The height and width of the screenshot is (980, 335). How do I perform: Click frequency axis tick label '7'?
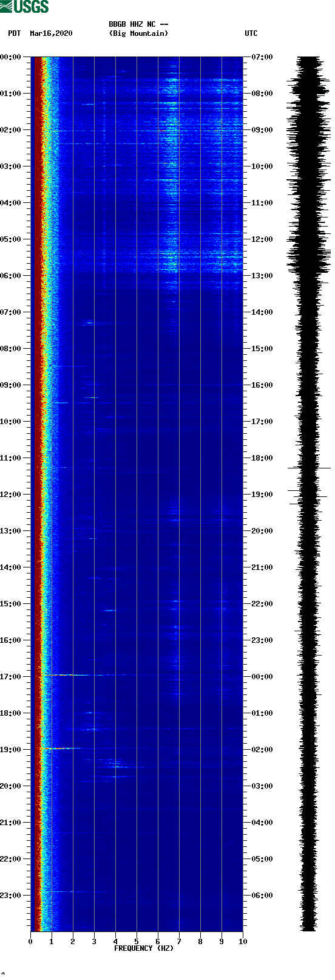(x=179, y=942)
